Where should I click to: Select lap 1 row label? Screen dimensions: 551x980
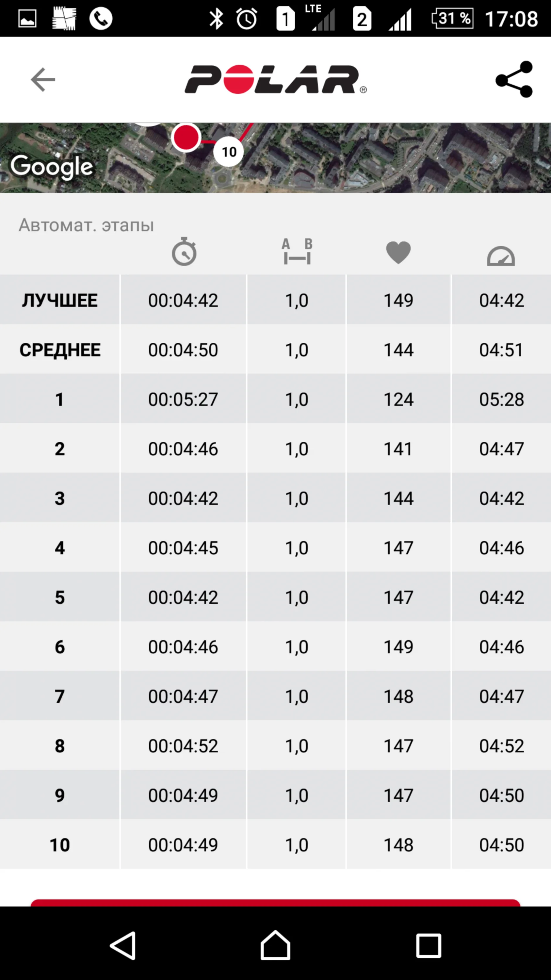(x=60, y=399)
